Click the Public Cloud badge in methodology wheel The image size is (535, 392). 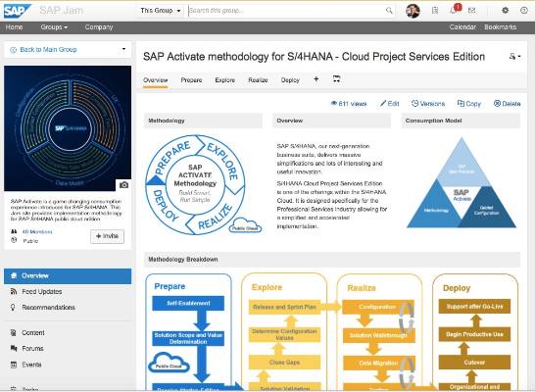[245, 226]
